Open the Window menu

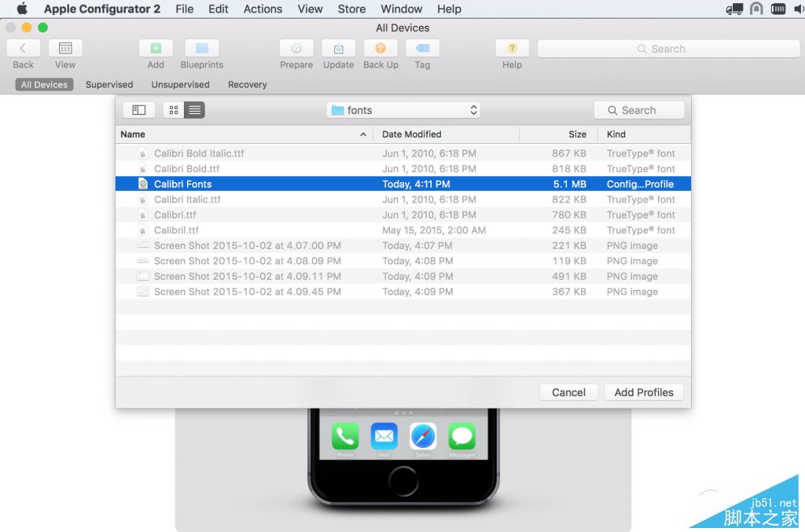coord(401,9)
